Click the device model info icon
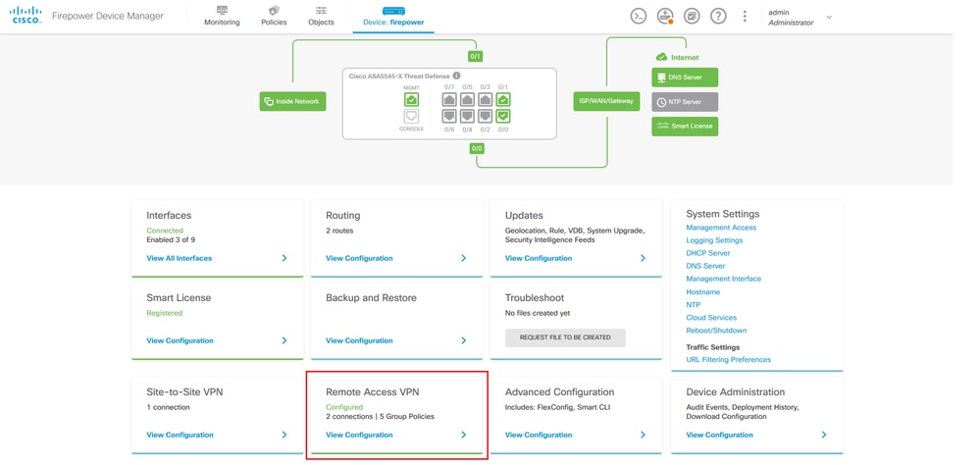This screenshot has height=465, width=980. [x=456, y=76]
